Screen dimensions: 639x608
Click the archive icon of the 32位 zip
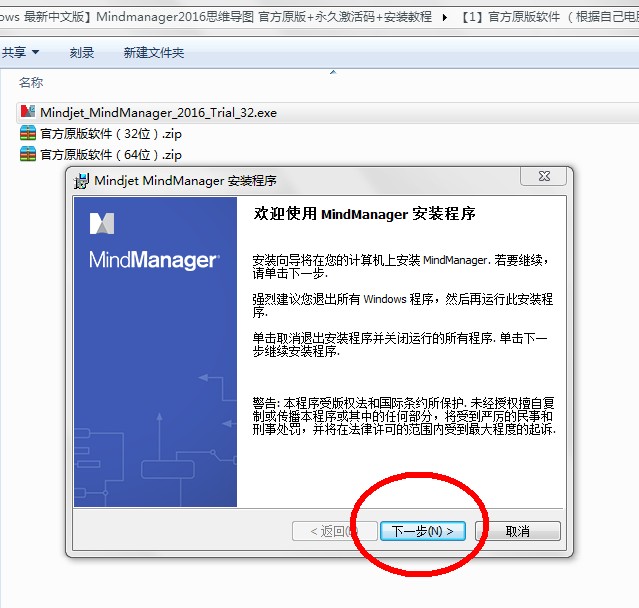(28, 133)
